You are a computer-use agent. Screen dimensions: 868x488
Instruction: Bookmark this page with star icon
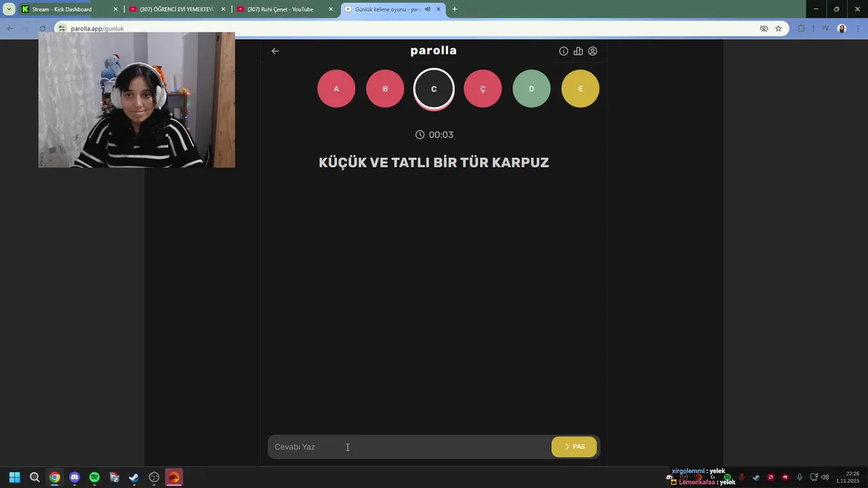point(778,28)
